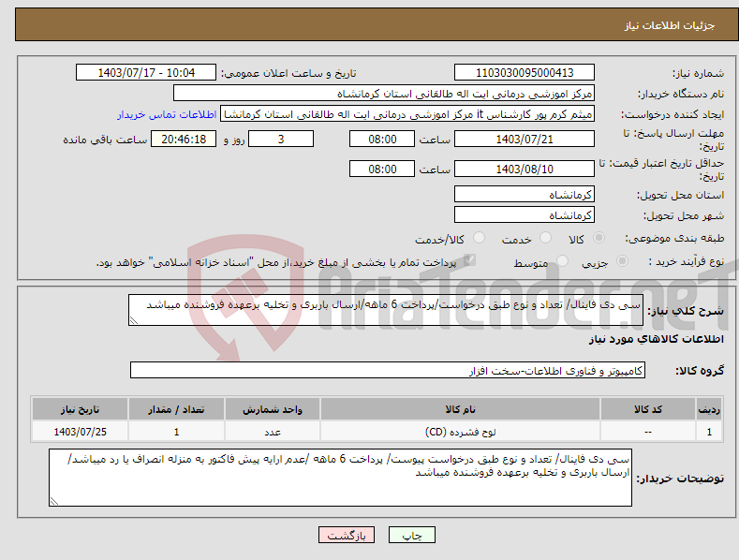The width and height of the screenshot is (739, 560).
Task: Click the شرح کلی نیاز text area
Action: coord(386,310)
